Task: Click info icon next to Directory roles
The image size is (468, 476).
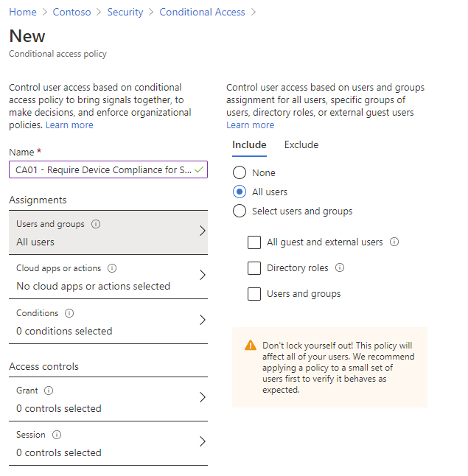Action: click(340, 267)
